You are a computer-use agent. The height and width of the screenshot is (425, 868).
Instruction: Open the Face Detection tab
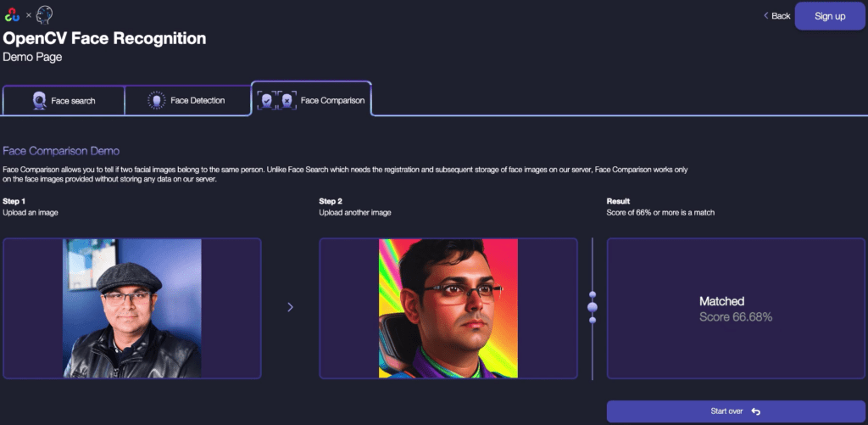187,101
